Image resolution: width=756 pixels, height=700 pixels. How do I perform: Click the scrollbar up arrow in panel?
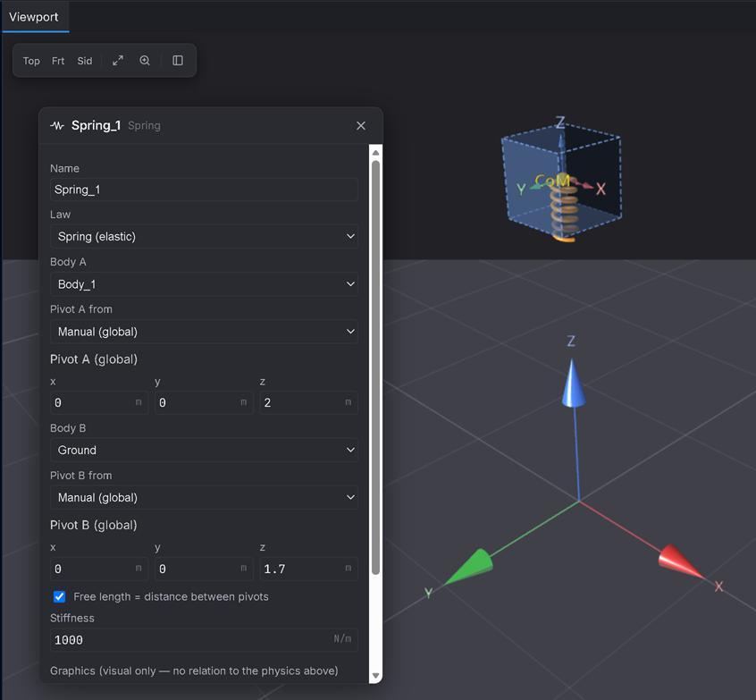pos(375,153)
